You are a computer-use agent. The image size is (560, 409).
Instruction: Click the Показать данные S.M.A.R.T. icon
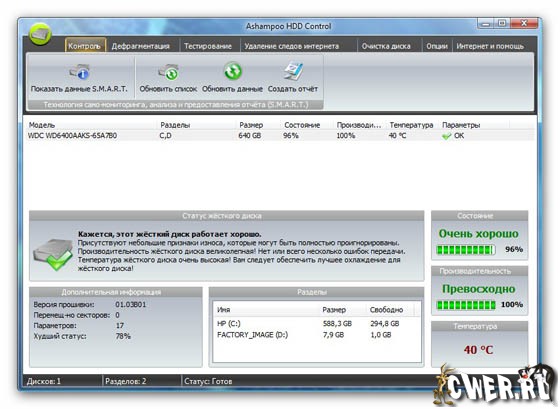point(79,72)
